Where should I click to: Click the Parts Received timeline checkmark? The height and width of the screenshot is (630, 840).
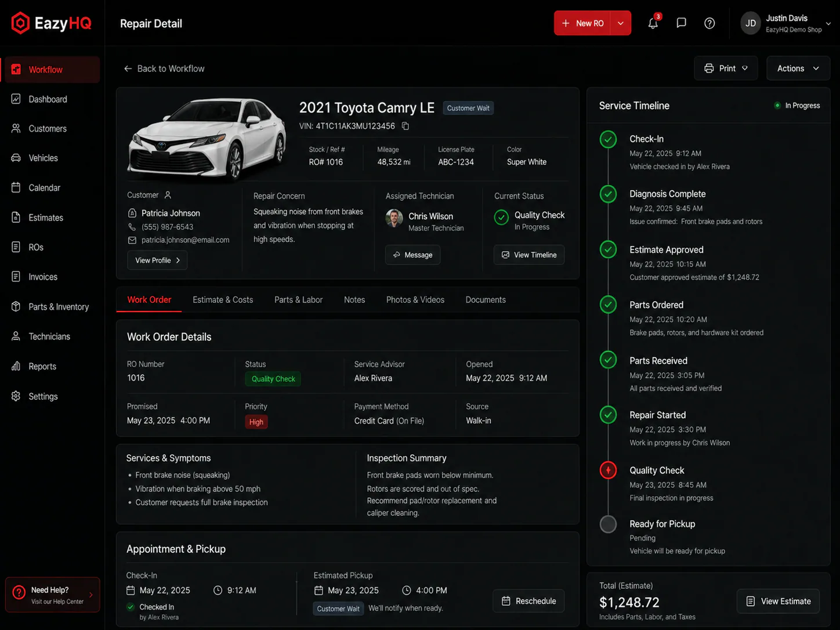tap(608, 360)
